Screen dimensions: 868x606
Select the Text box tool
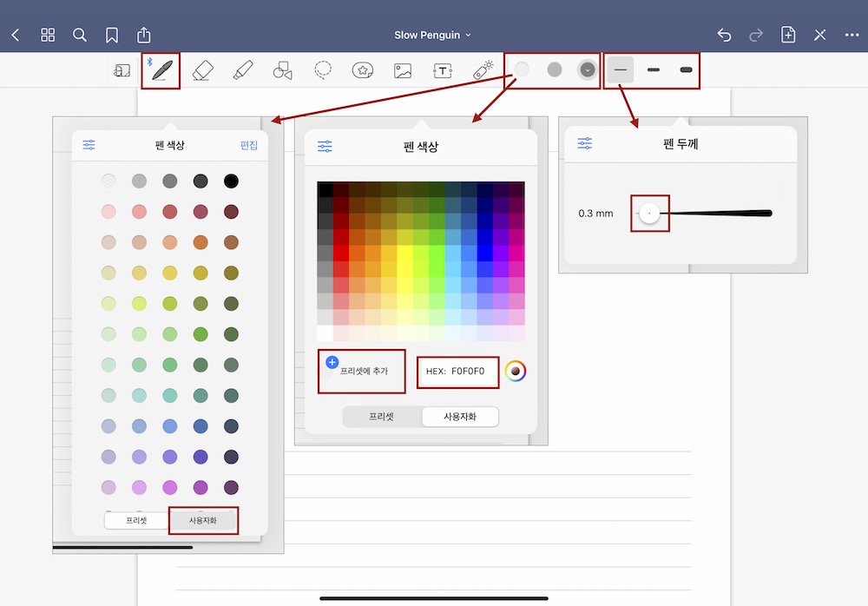coord(443,70)
